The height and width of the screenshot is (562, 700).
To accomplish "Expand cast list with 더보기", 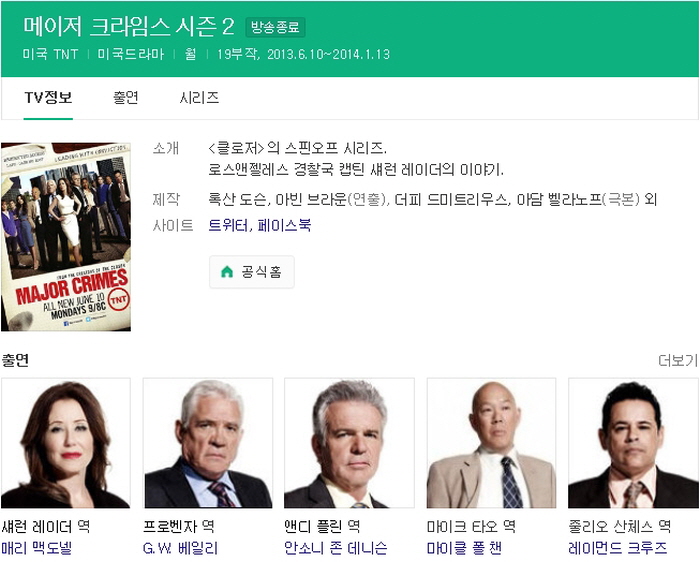I will (x=678, y=360).
